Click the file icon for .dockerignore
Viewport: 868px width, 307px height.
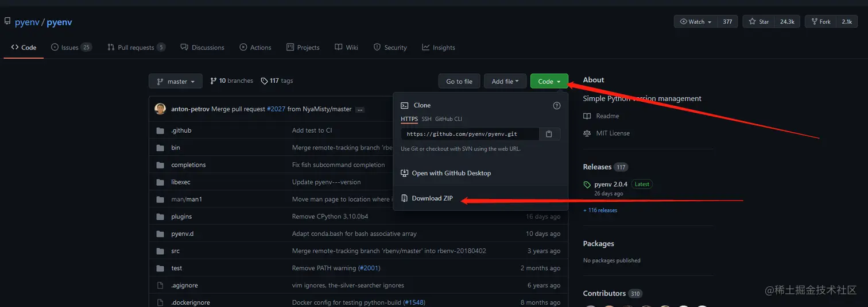point(160,302)
